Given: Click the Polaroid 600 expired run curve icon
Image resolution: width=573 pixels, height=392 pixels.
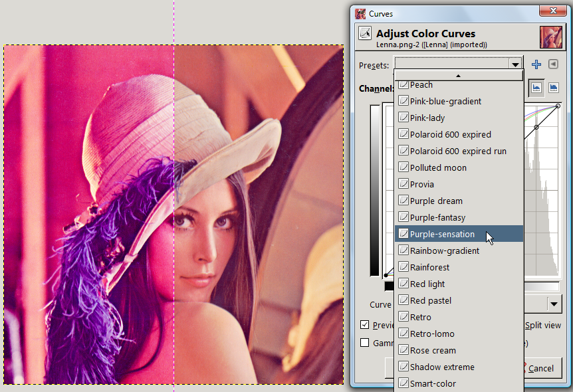Looking at the screenshot, I should coord(403,150).
